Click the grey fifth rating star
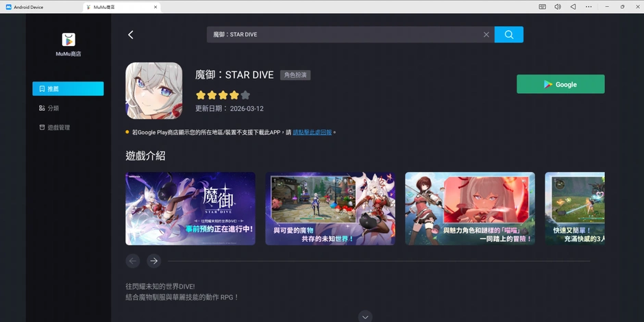 coord(245,95)
